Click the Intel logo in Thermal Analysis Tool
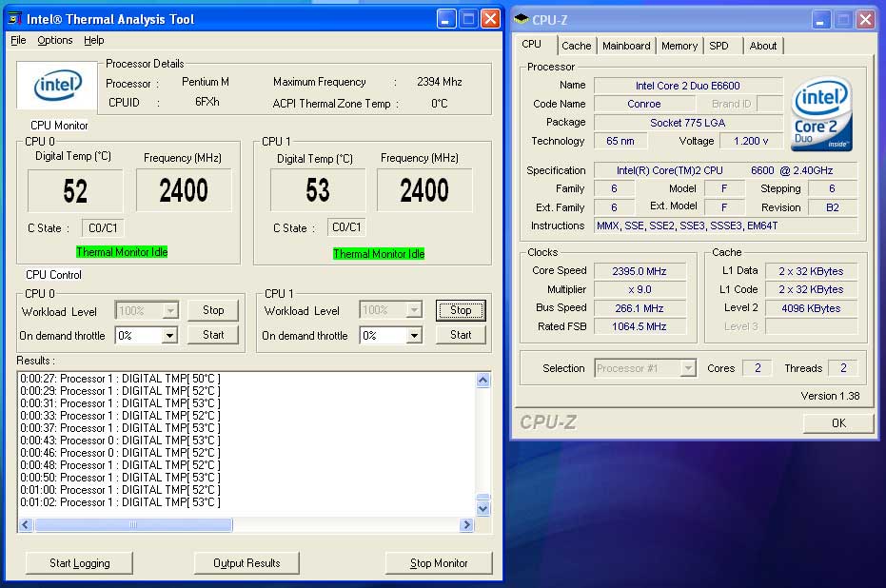The image size is (886, 588). (x=57, y=86)
